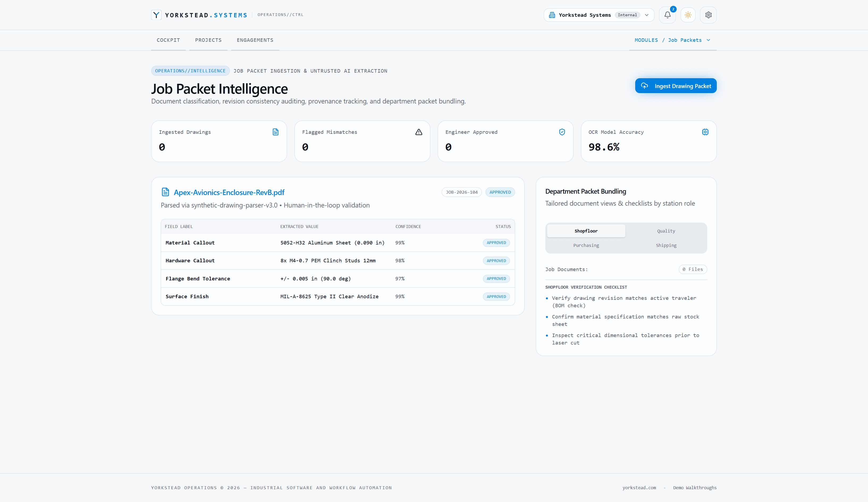Open the ENGAGEMENTS tab
Viewport: 868px width, 502px height.
click(255, 40)
